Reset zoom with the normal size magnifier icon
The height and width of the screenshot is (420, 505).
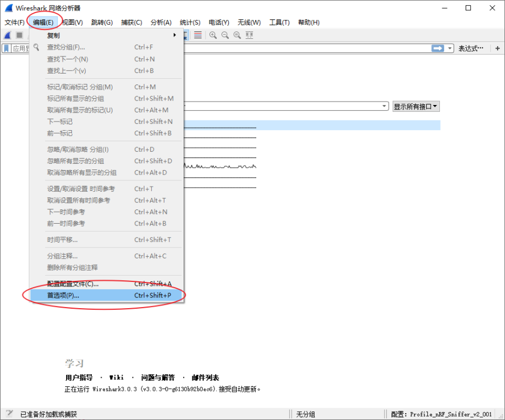pos(237,35)
